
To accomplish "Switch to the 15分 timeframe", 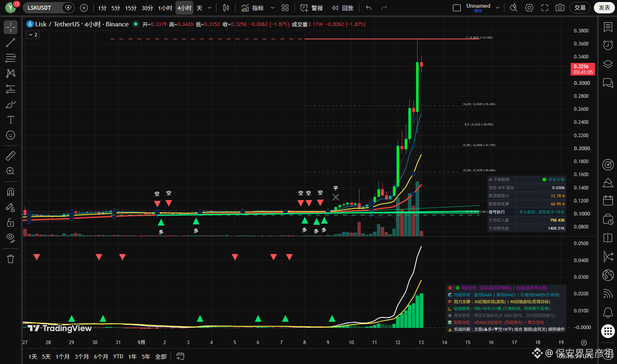I will tap(131, 8).
